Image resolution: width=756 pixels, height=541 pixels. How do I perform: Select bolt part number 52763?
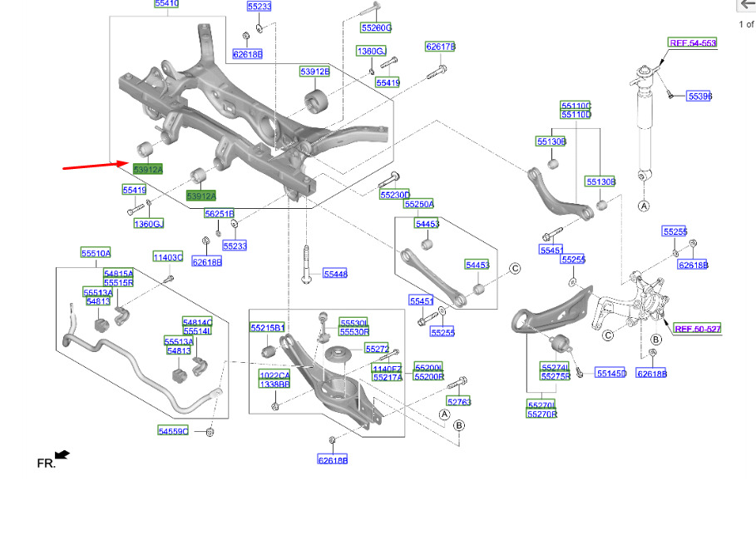[459, 401]
